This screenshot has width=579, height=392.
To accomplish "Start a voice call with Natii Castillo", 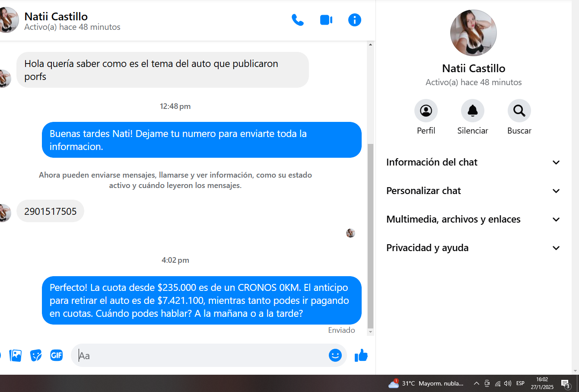I will pyautogui.click(x=298, y=20).
